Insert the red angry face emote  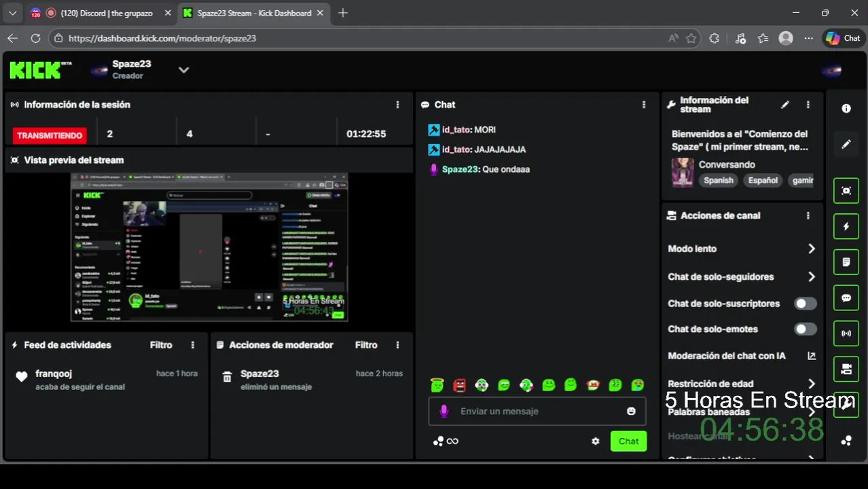pos(460,385)
